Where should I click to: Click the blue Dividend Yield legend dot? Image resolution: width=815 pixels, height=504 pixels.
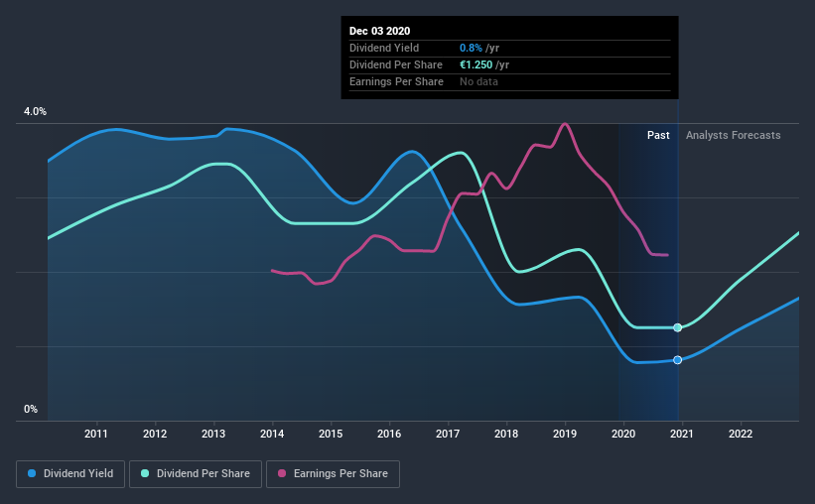pyautogui.click(x=32, y=473)
